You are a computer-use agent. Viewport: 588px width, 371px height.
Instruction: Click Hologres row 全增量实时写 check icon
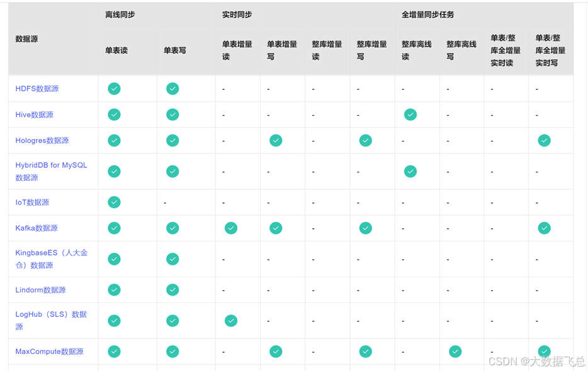[544, 140]
